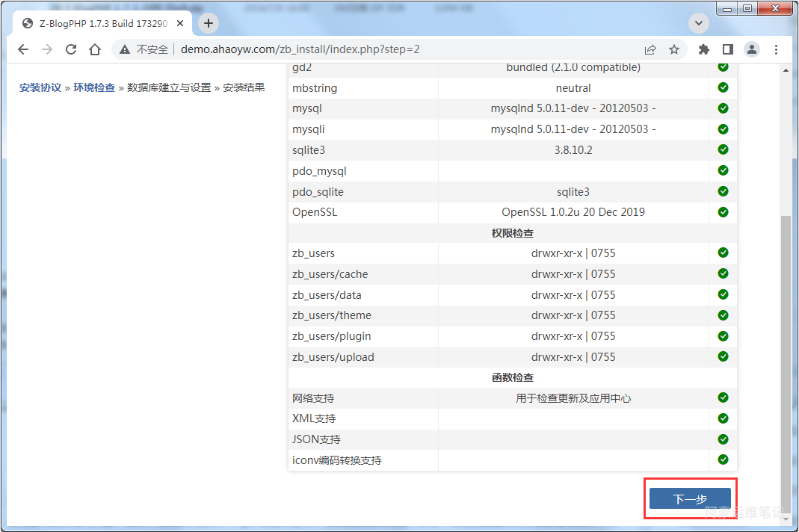Click the 安装结果 step text
The width and height of the screenshot is (799, 532).
coord(244,87)
